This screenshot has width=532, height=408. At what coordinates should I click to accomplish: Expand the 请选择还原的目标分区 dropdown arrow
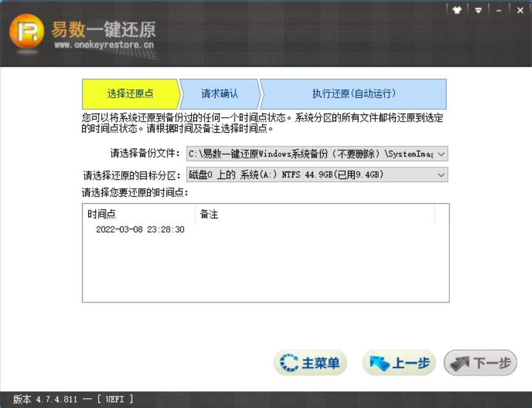[441, 175]
